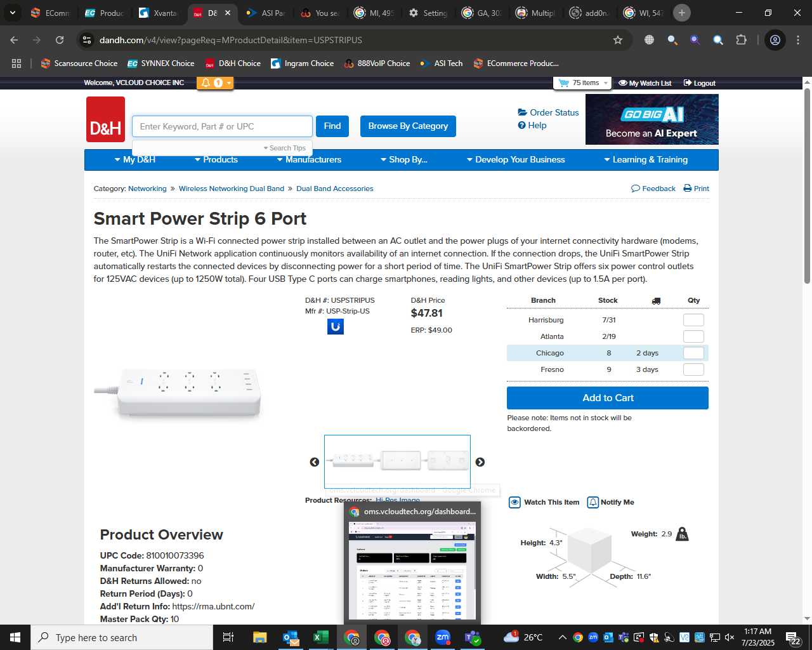Image resolution: width=812 pixels, height=650 pixels.
Task: Toggle Watch This Item eye icon
Action: (515, 502)
